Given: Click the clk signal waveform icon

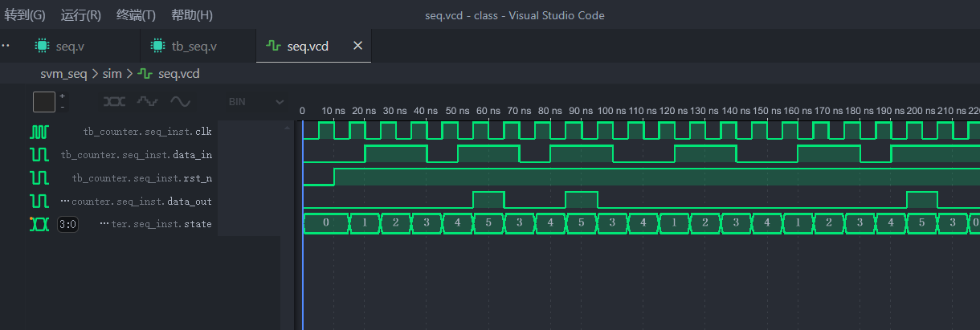Looking at the screenshot, I should 39,131.
